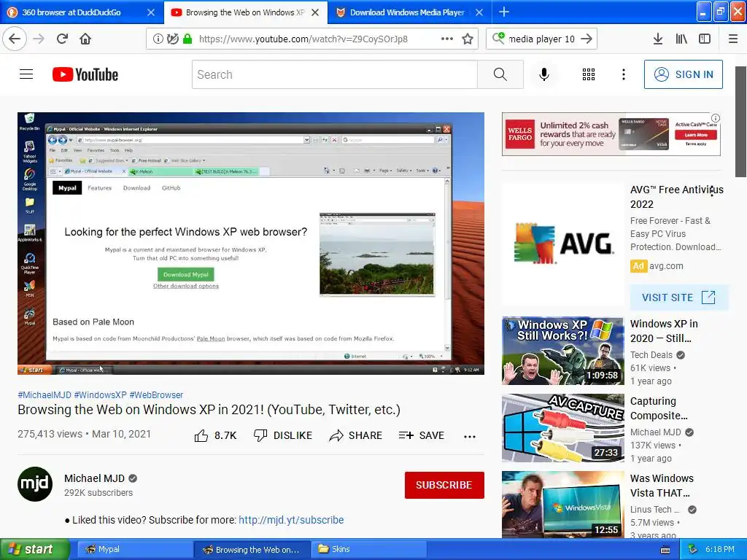The height and width of the screenshot is (560, 747).
Task: View site information icon in address bar
Action: click(x=158, y=39)
